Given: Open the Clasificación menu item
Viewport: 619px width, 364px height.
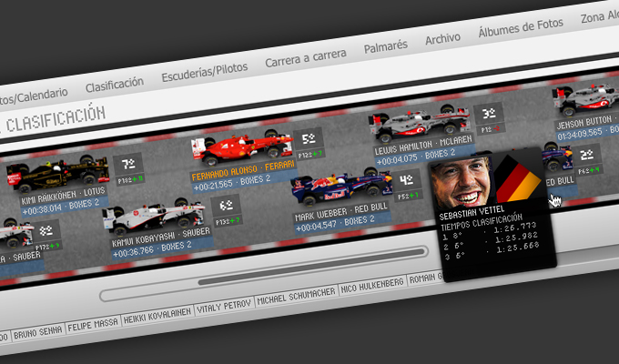Looking at the screenshot, I should click(115, 85).
